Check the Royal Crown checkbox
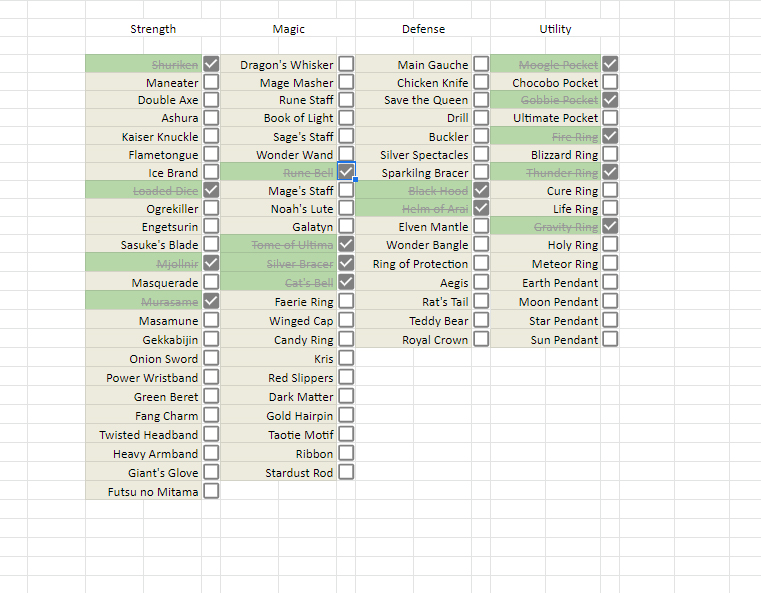The image size is (761, 593). [x=481, y=339]
